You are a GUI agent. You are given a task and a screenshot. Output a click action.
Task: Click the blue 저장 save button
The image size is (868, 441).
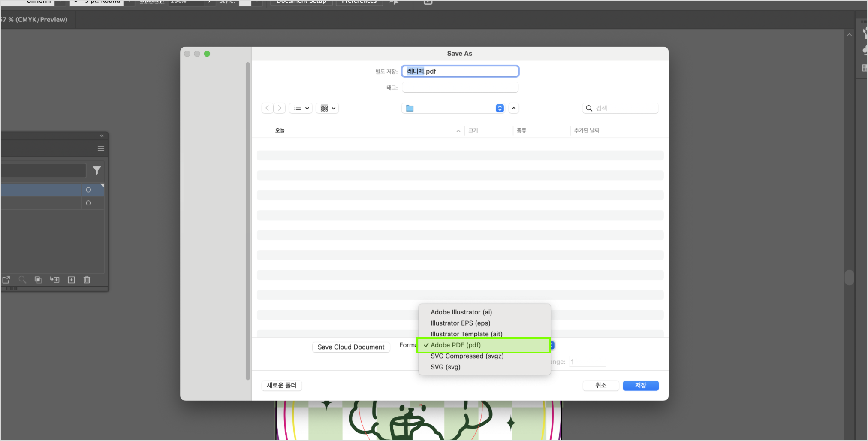tap(640, 385)
